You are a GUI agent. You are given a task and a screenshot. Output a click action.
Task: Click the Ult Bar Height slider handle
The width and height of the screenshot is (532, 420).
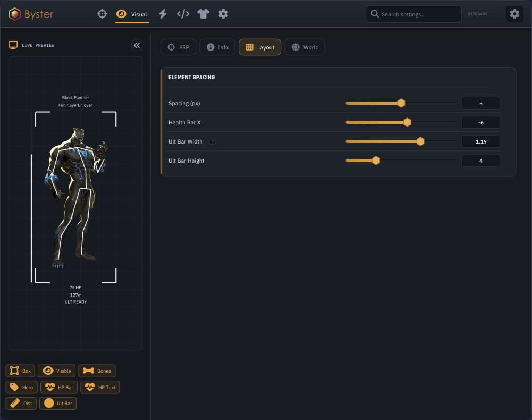point(376,160)
